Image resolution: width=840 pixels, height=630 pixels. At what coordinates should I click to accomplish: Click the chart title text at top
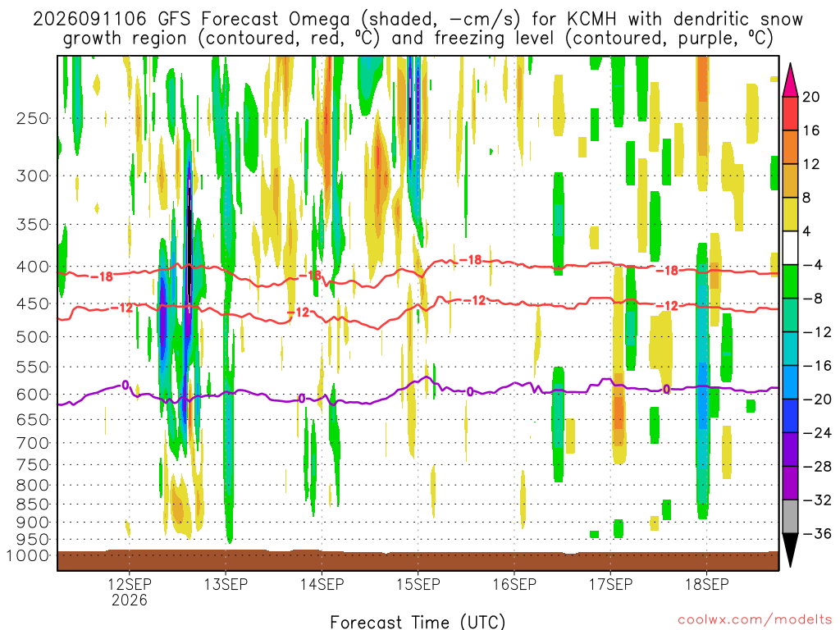(x=418, y=29)
